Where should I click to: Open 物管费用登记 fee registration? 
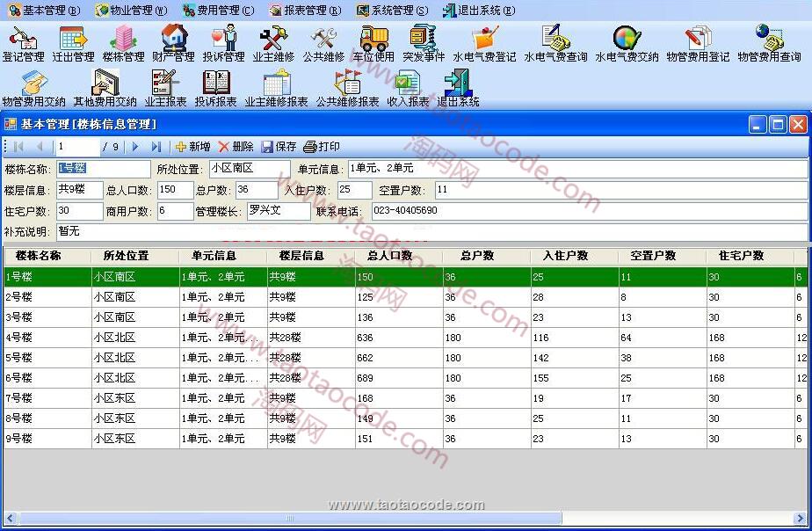[x=698, y=43]
